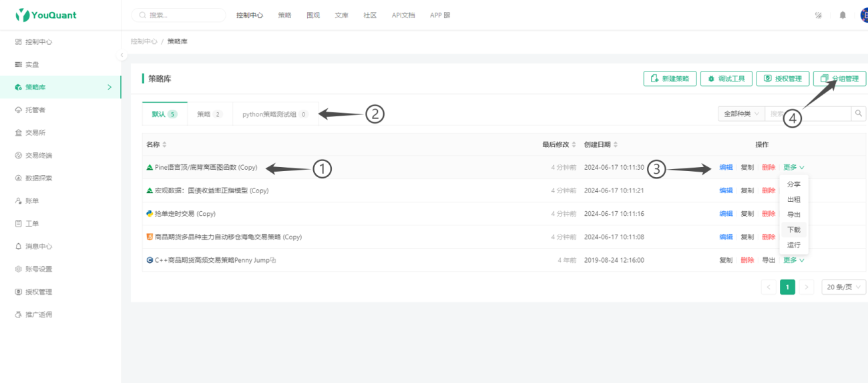868x383 pixels.
Task: Expand 更多 for the Penny Jump row
Action: pos(794,260)
